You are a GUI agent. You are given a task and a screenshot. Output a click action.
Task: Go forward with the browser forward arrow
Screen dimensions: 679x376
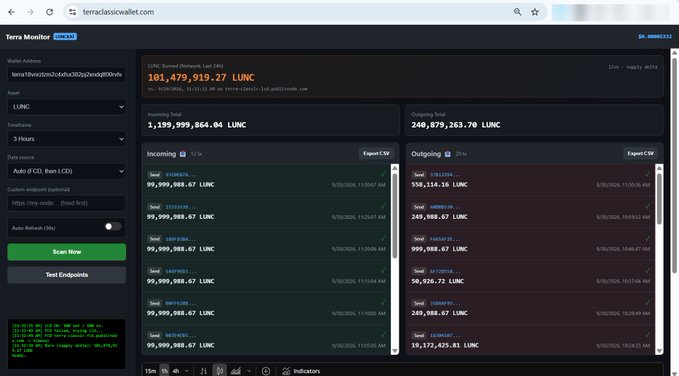tap(30, 12)
